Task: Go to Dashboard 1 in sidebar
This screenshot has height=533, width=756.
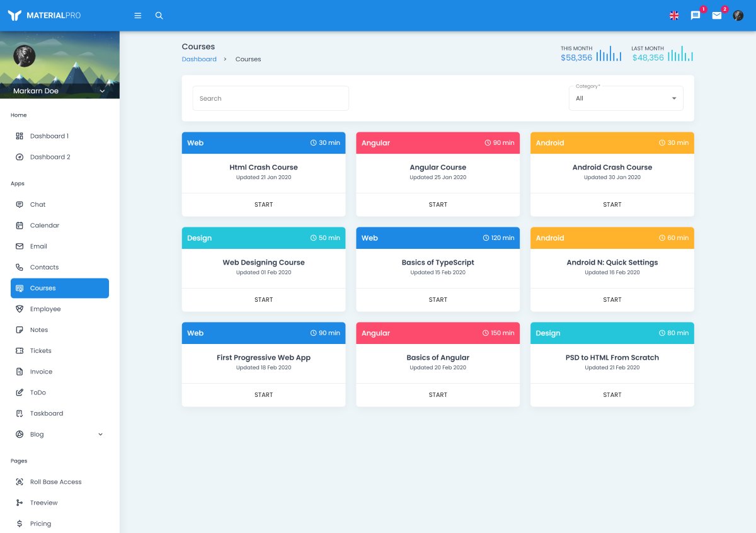Action: pyautogui.click(x=49, y=136)
